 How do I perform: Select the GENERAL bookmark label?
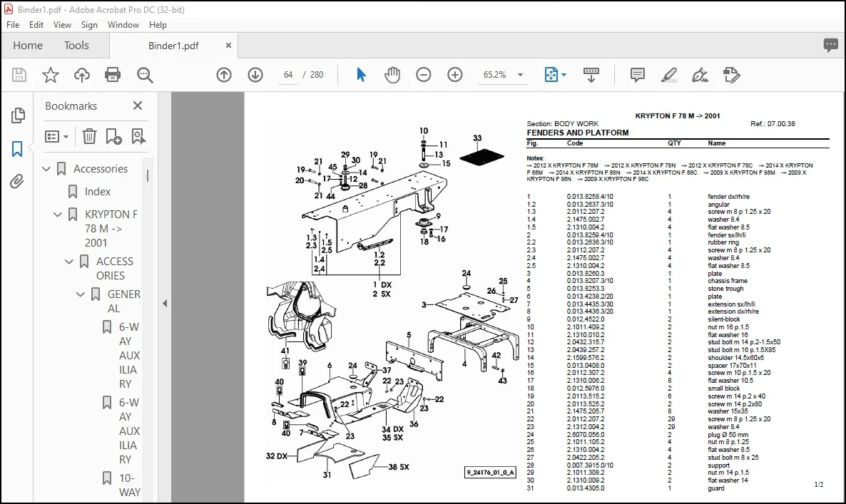pos(123,302)
